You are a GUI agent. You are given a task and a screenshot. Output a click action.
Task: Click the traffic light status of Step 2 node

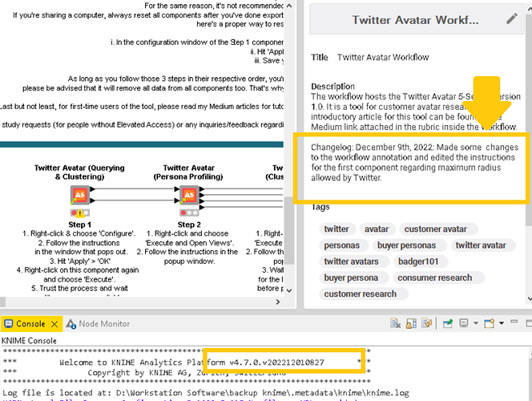(189, 213)
